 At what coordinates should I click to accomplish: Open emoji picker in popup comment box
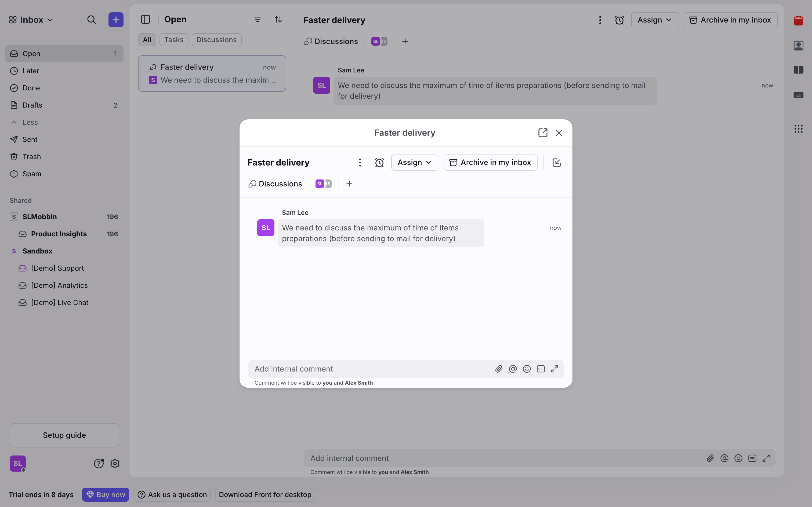[527, 369]
